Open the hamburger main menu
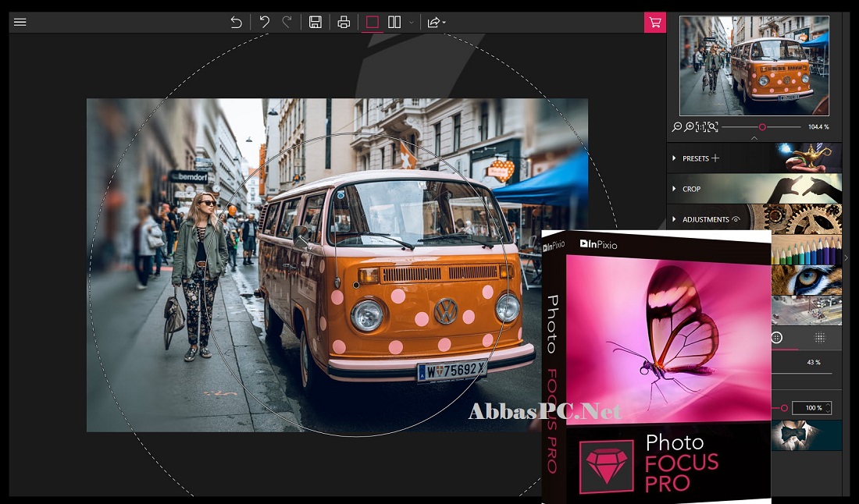Image resolution: width=859 pixels, height=504 pixels. coord(20,23)
